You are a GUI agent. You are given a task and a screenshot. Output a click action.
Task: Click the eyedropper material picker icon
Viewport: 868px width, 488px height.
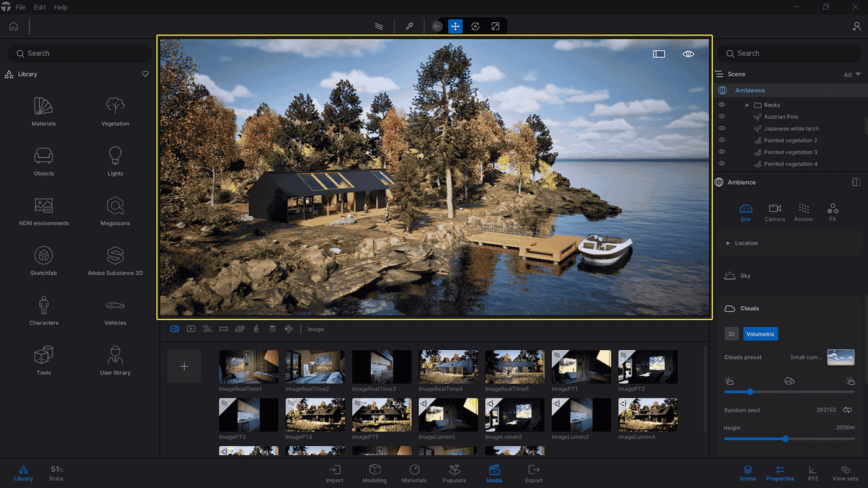click(409, 26)
